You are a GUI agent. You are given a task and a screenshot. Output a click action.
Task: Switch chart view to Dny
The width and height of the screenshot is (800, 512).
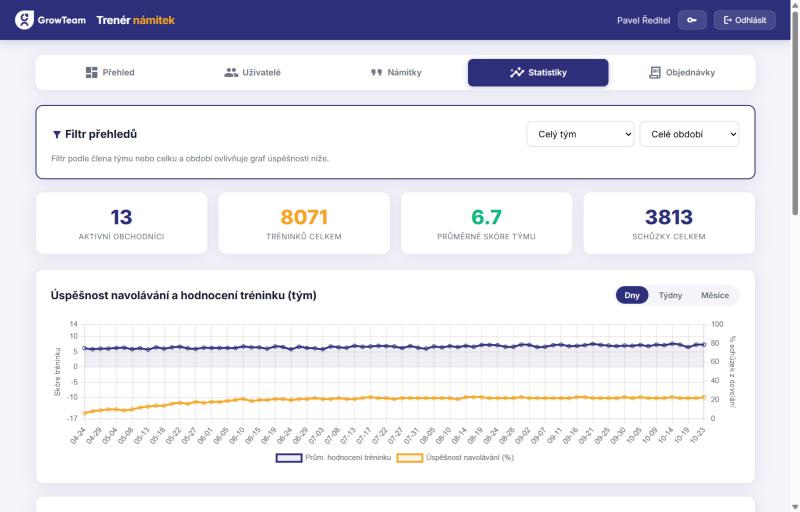coord(632,295)
